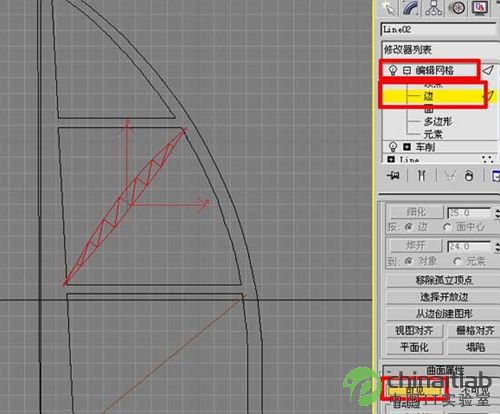
Task: Collapse the 编辑网格 sub-object tree
Action: [x=407, y=70]
